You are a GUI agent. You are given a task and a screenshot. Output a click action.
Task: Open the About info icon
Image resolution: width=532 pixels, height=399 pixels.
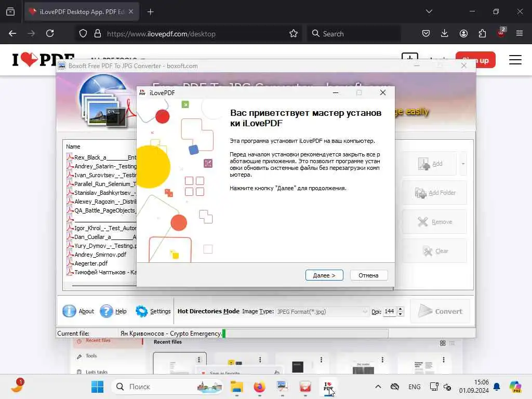(x=69, y=311)
